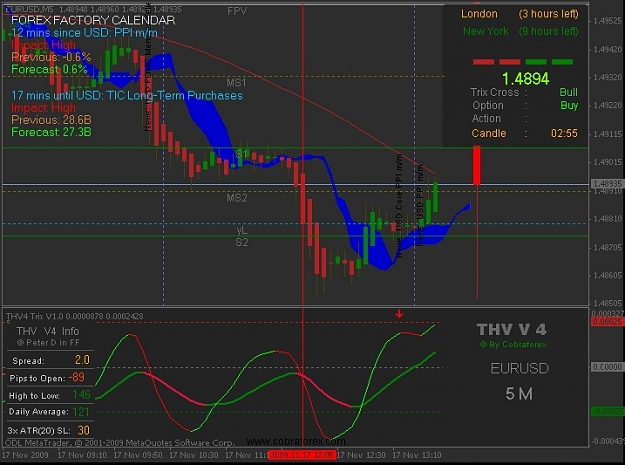Click the 1.48505 price axis label
This screenshot has height=465, width=625.
pyautogui.click(x=607, y=303)
